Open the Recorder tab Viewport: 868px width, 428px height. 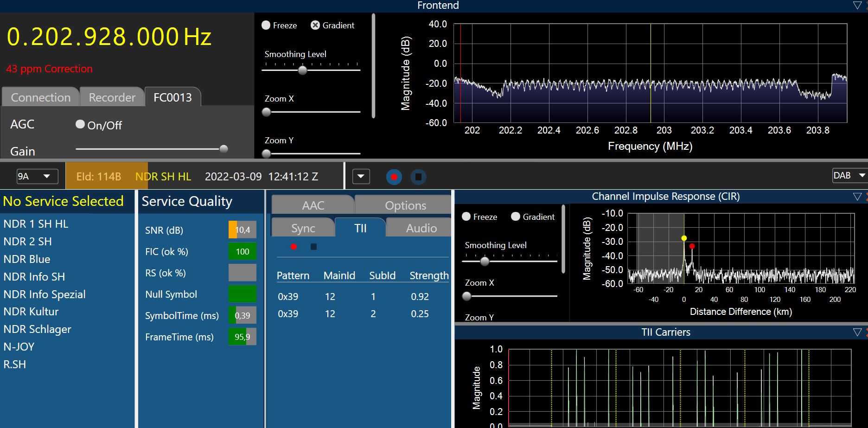pyautogui.click(x=112, y=97)
